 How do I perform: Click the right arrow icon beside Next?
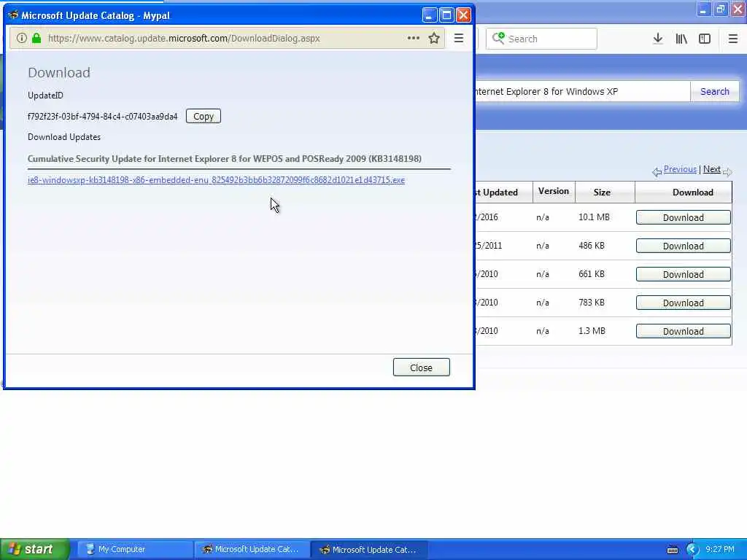coord(727,171)
